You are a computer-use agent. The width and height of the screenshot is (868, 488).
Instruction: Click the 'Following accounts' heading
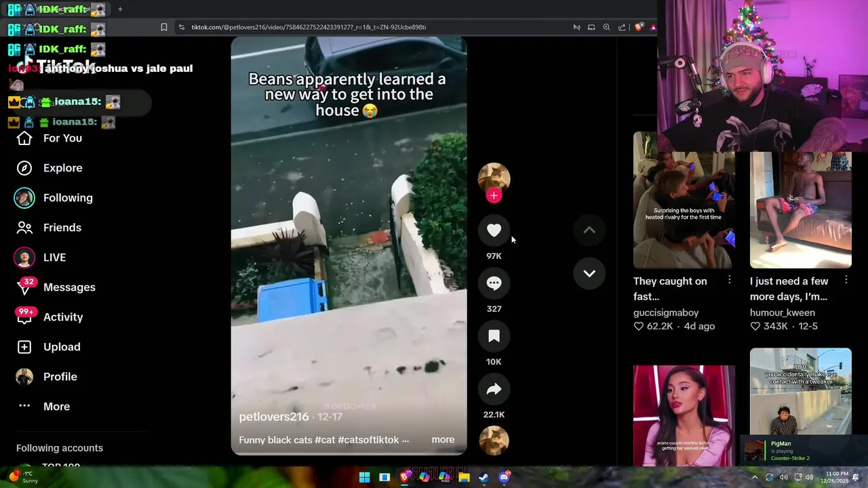(60, 448)
